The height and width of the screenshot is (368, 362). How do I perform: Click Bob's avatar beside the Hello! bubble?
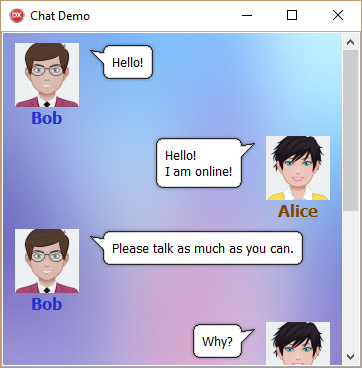tap(47, 75)
